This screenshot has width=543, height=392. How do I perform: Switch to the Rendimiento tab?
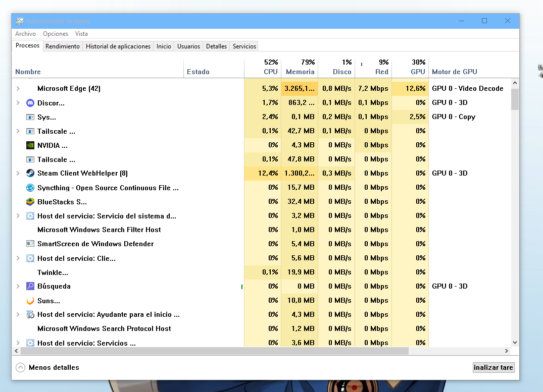click(x=63, y=46)
